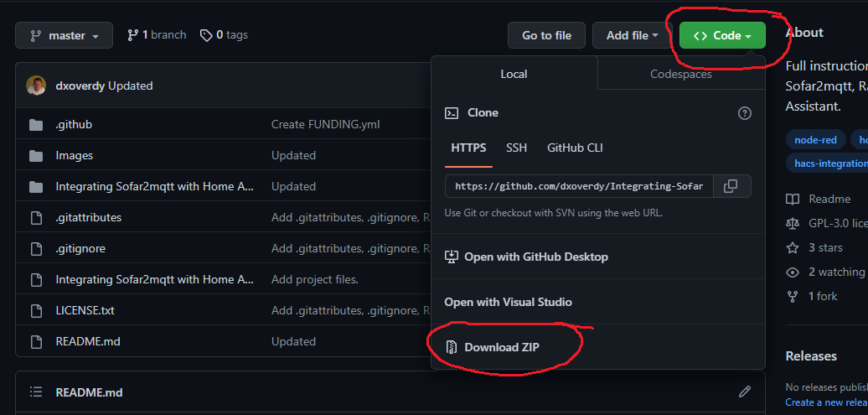Image resolution: width=868 pixels, height=415 pixels.
Task: Open the 'Add project files.' commit message
Action: (x=315, y=280)
